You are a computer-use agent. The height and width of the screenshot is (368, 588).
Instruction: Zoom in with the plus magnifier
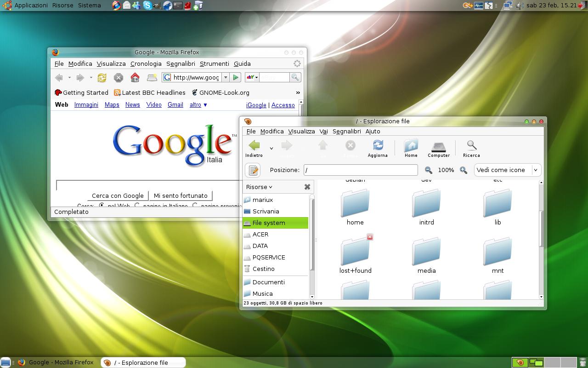(464, 170)
